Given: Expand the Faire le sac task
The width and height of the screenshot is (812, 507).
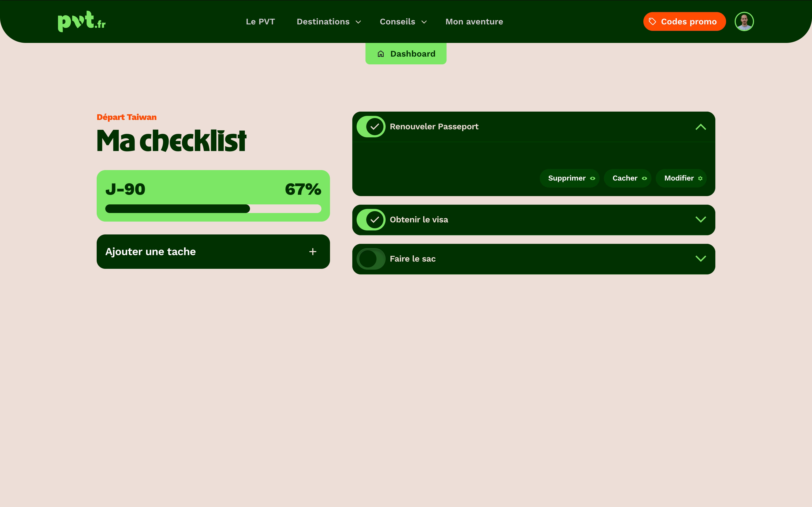Looking at the screenshot, I should coord(701,259).
